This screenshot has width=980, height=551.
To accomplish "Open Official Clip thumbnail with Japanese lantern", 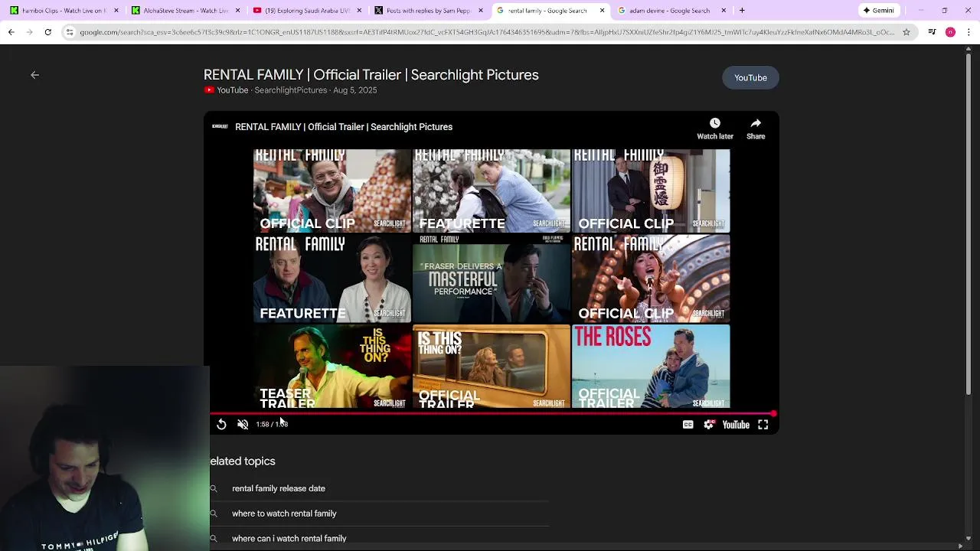I will tap(651, 191).
